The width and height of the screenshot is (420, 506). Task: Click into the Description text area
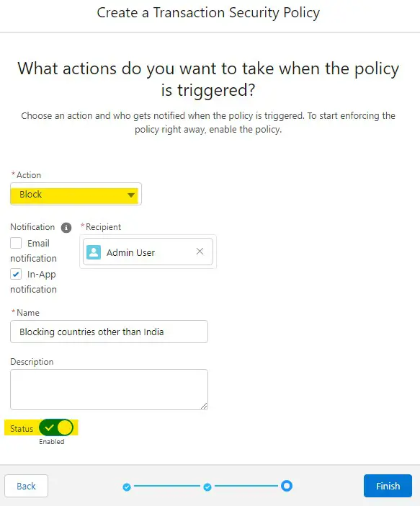pos(109,389)
